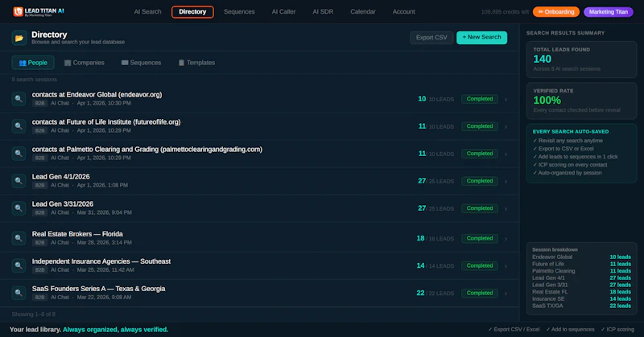This screenshot has width=644, height=337.
Task: Open the Directory nav item
Action: click(x=192, y=12)
